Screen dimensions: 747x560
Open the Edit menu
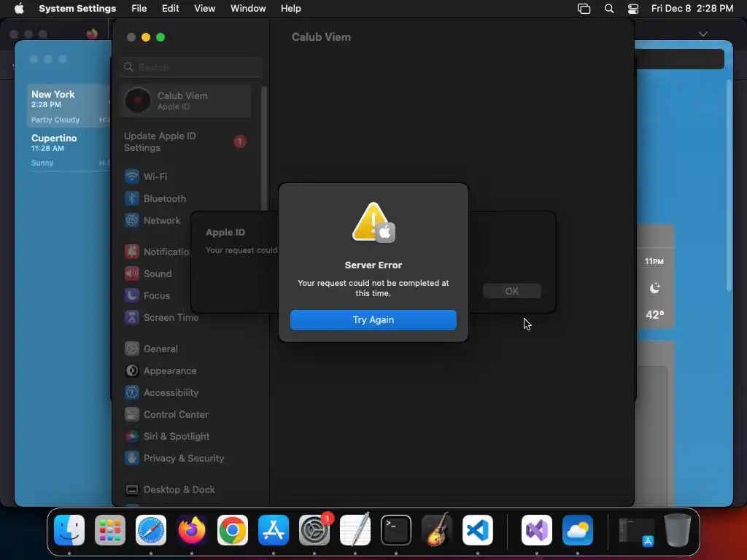click(170, 9)
